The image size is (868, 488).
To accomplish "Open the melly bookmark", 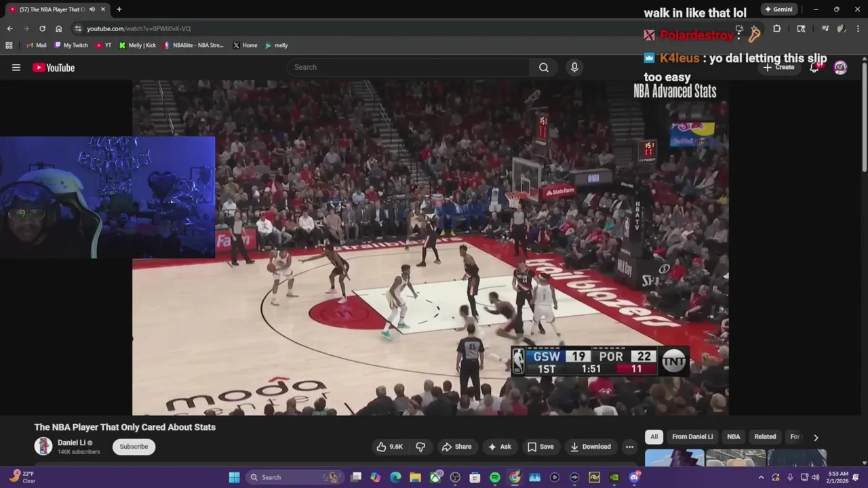I will point(277,45).
